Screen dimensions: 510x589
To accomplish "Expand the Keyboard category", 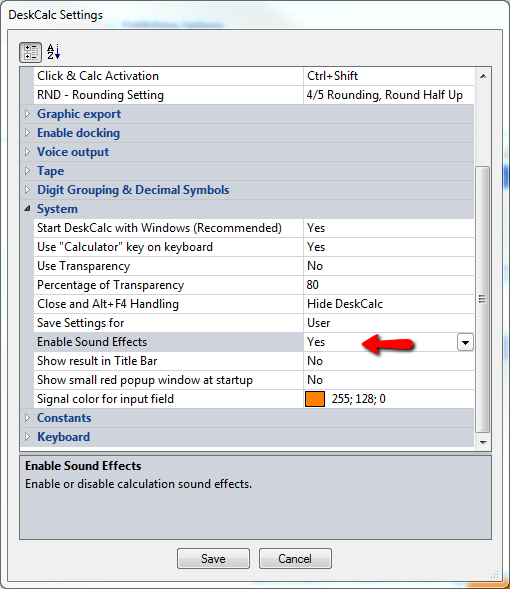I will tap(27, 437).
